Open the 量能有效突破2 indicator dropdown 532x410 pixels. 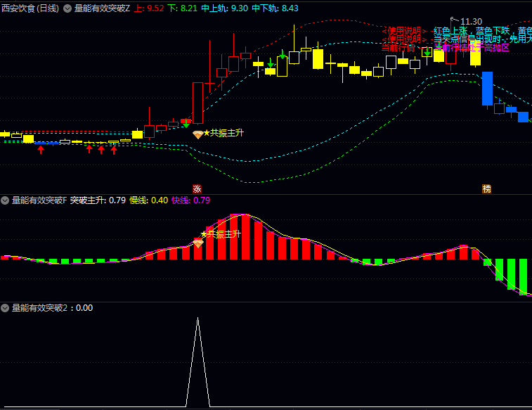pyautogui.click(x=6, y=308)
